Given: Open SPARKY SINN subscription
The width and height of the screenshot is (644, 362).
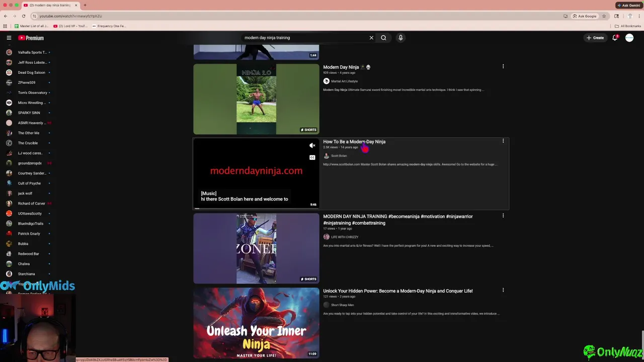Looking at the screenshot, I should [28, 113].
